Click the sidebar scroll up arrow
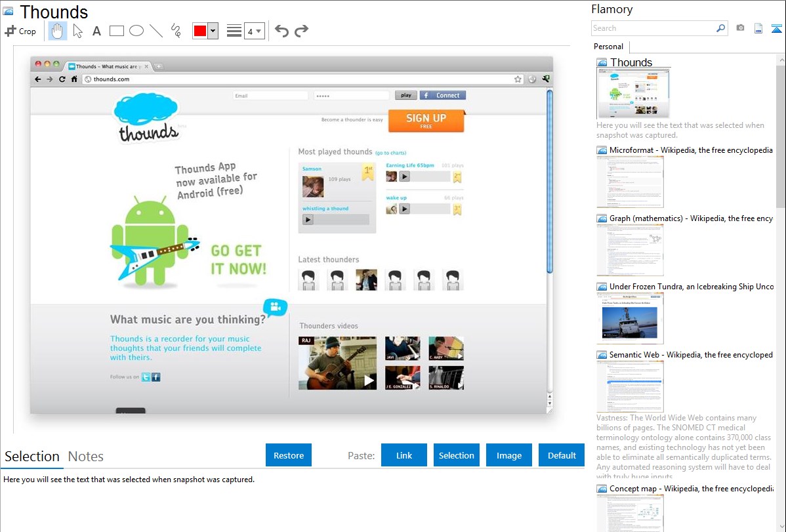Screen dimensions: 786x532 coord(781,60)
